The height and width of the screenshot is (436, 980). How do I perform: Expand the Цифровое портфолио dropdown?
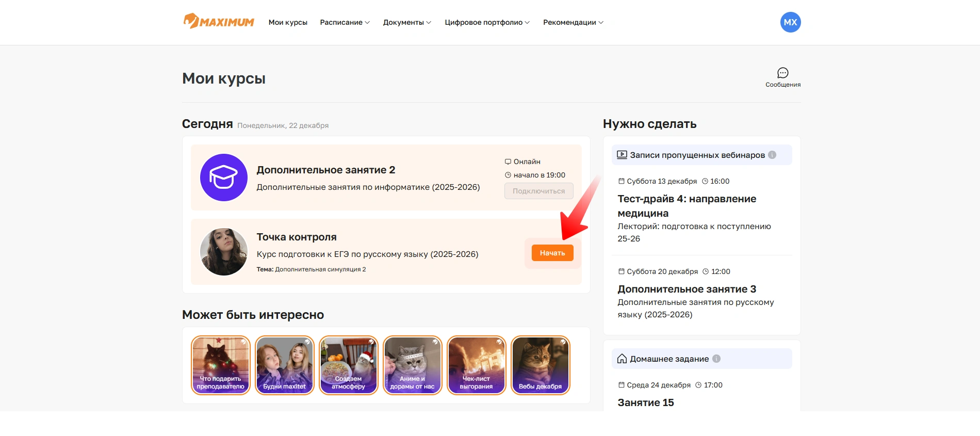click(487, 22)
